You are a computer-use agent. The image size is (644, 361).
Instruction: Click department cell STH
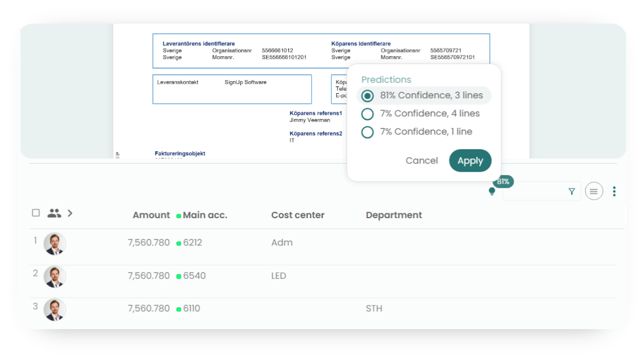[x=374, y=308]
